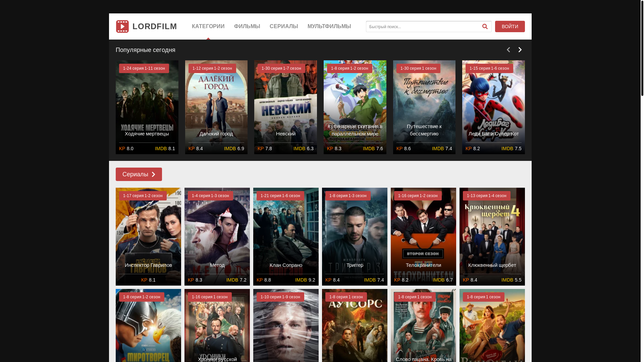Open the Метод series card

[217, 236]
